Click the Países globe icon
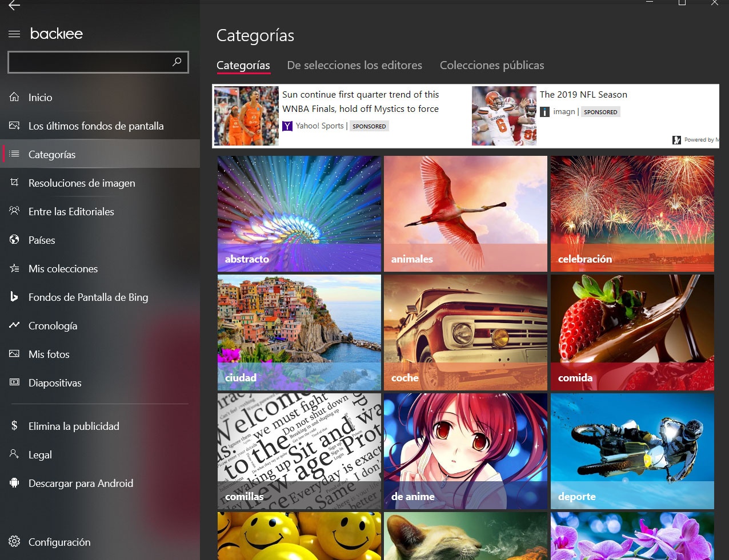Screen dimensions: 729x560 click(14, 240)
